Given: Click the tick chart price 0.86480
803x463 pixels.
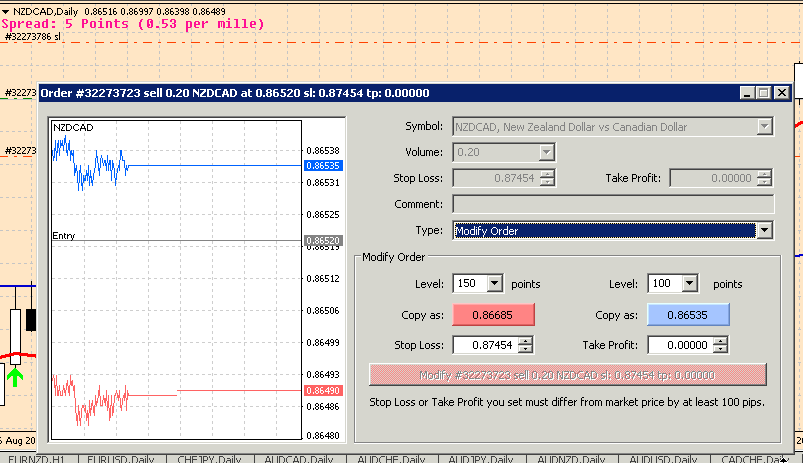Looking at the screenshot, I should tap(323, 435).
